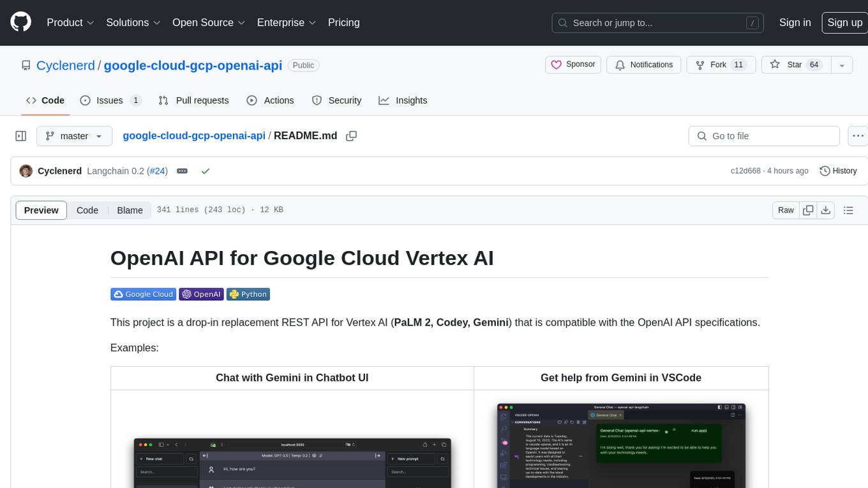Open the Pull requests tab

[x=193, y=100]
